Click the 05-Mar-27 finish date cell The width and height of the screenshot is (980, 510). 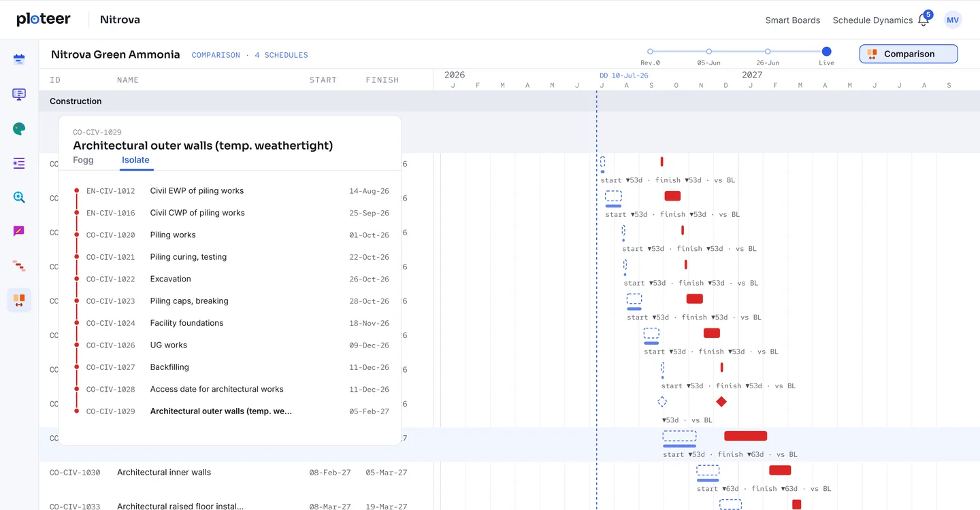click(387, 473)
